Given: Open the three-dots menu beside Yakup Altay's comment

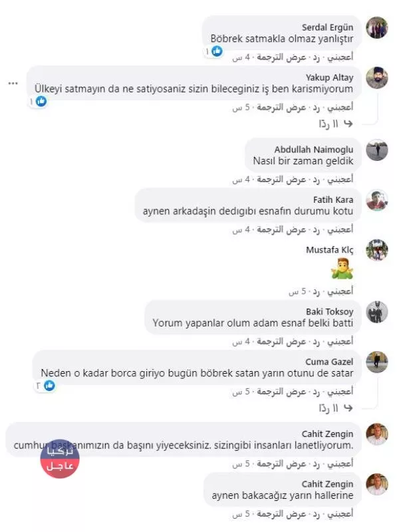Looking at the screenshot, I should [13, 84].
